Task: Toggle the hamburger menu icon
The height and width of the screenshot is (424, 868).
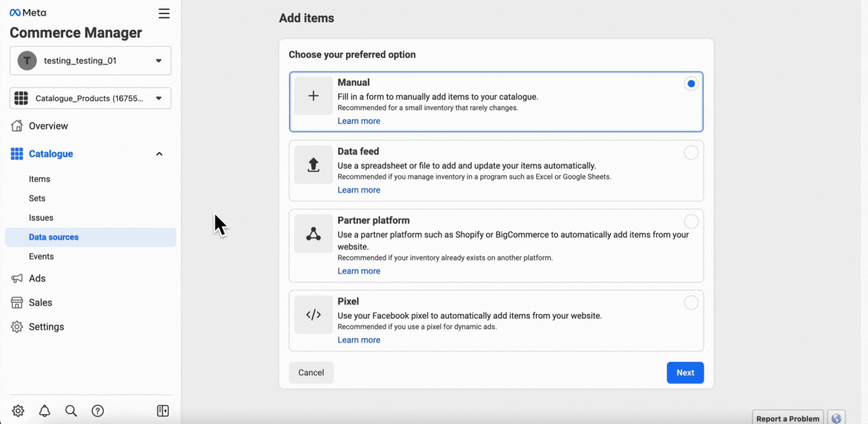Action: (164, 13)
